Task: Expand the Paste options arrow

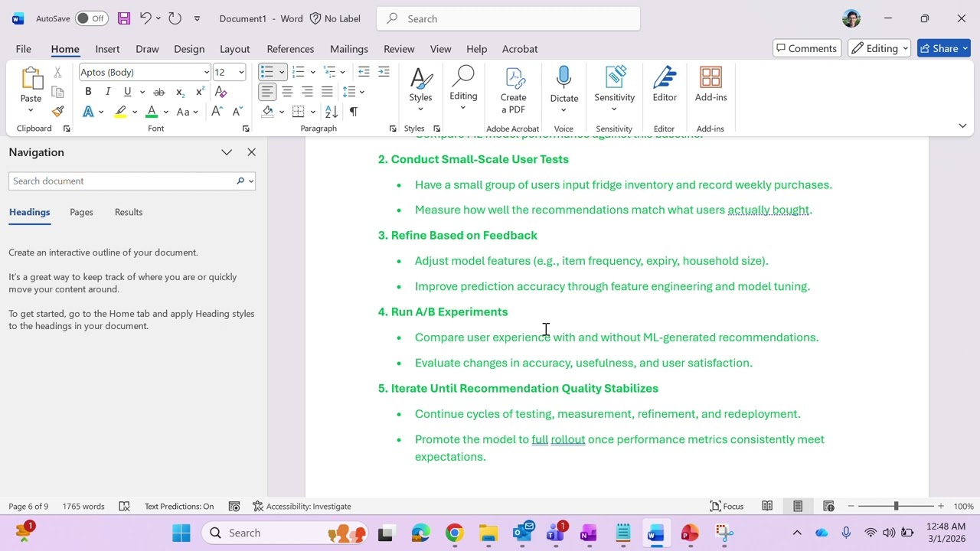Action: coord(31,111)
